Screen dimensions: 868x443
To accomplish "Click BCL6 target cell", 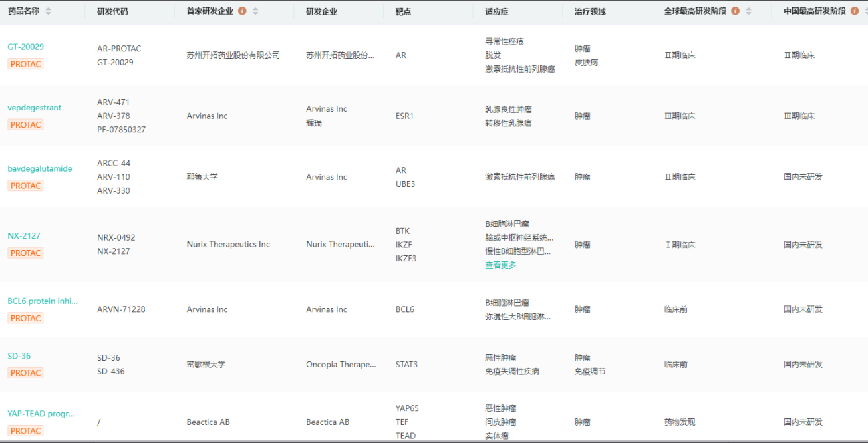I will 404,310.
